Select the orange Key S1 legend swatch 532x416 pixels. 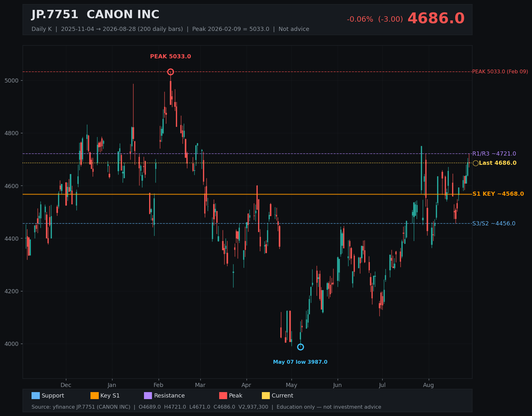point(95,396)
